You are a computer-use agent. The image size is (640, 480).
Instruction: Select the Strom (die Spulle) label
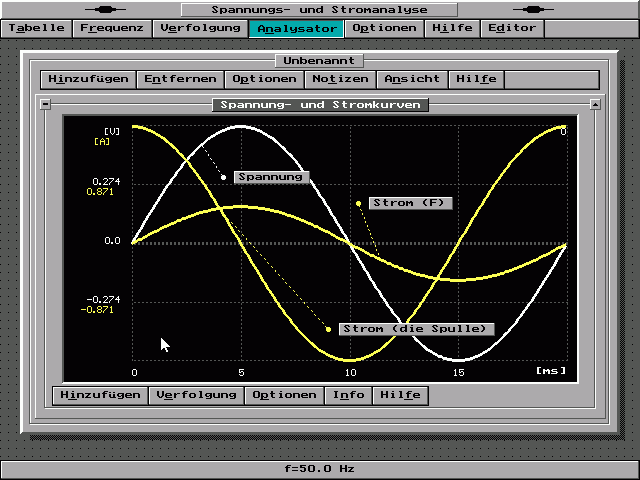416,329
